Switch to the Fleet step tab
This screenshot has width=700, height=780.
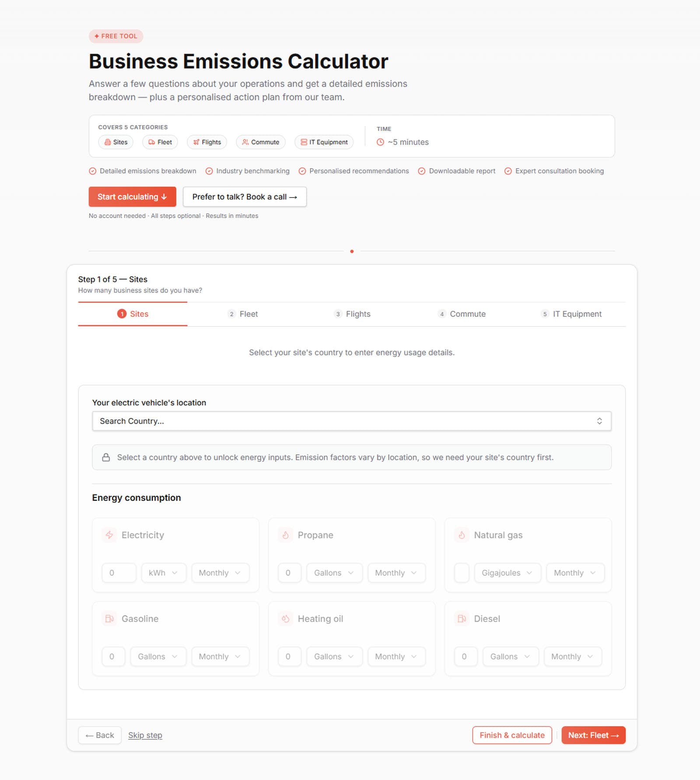242,314
